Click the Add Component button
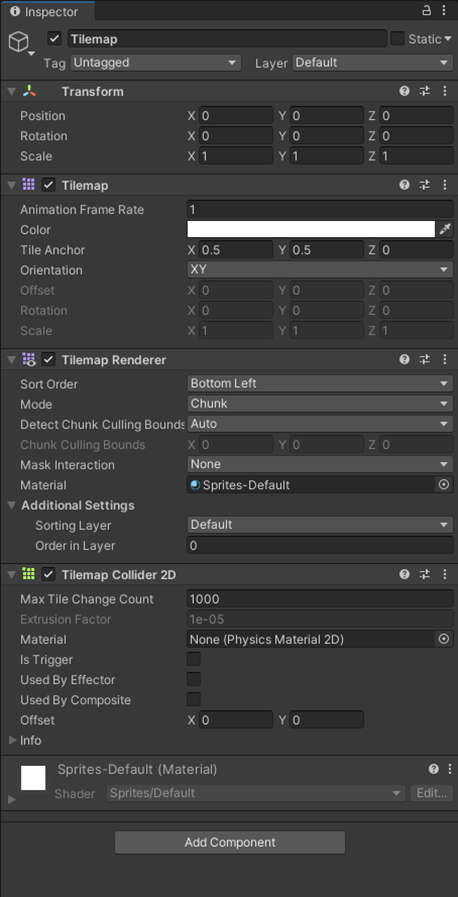458x897 pixels. [x=230, y=842]
